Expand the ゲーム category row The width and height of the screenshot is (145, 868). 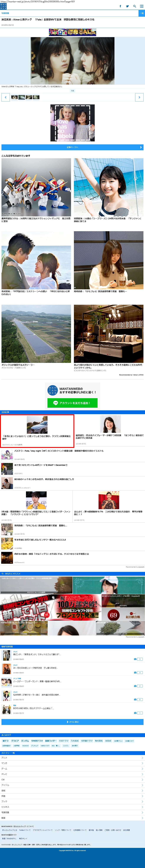point(73,769)
